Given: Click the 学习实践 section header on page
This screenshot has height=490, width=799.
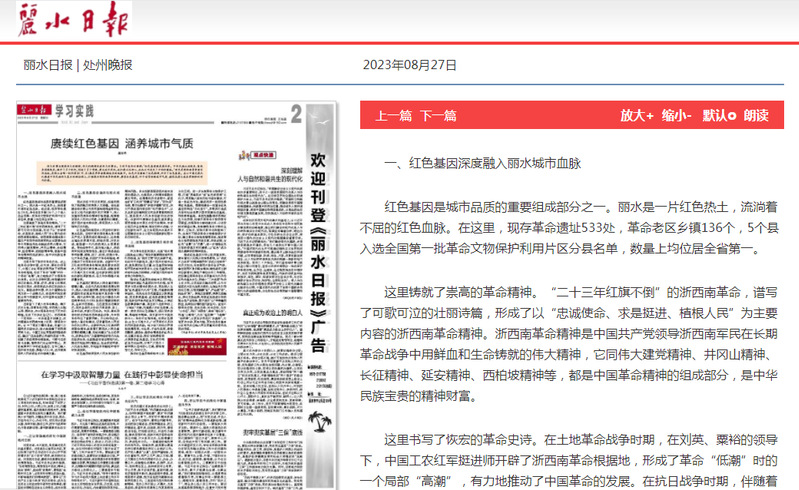Looking at the screenshot, I should click(73, 109).
